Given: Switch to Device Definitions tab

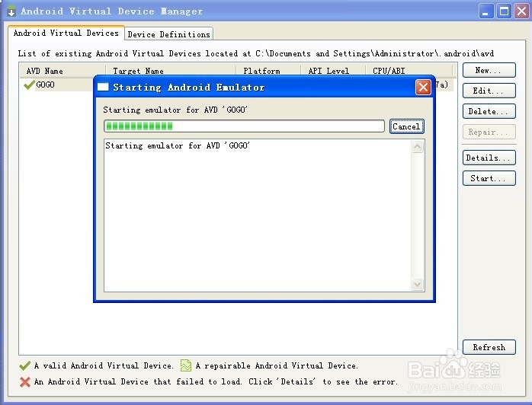Looking at the screenshot, I should click(169, 34).
